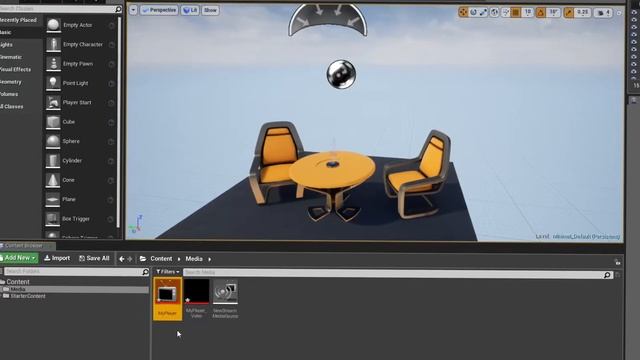
Task: Click the Media breadcrumb
Action: click(x=194, y=259)
